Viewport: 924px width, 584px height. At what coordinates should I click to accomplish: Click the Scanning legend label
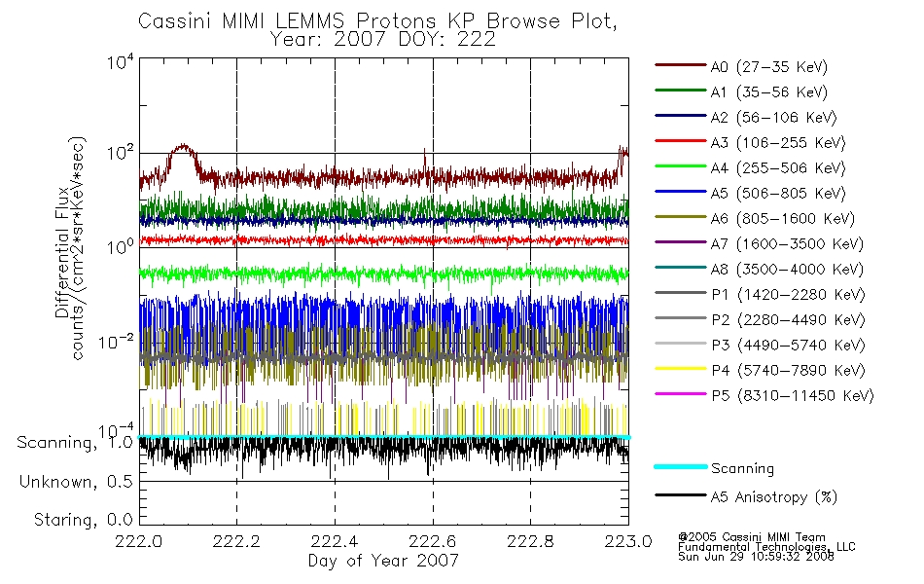coord(742,469)
